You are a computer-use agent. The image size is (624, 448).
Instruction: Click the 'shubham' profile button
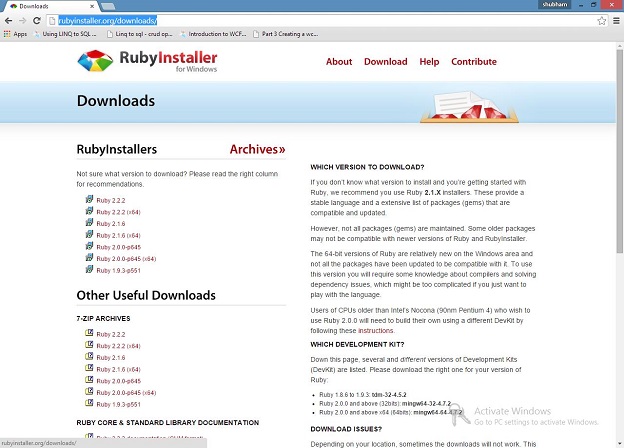(555, 4)
